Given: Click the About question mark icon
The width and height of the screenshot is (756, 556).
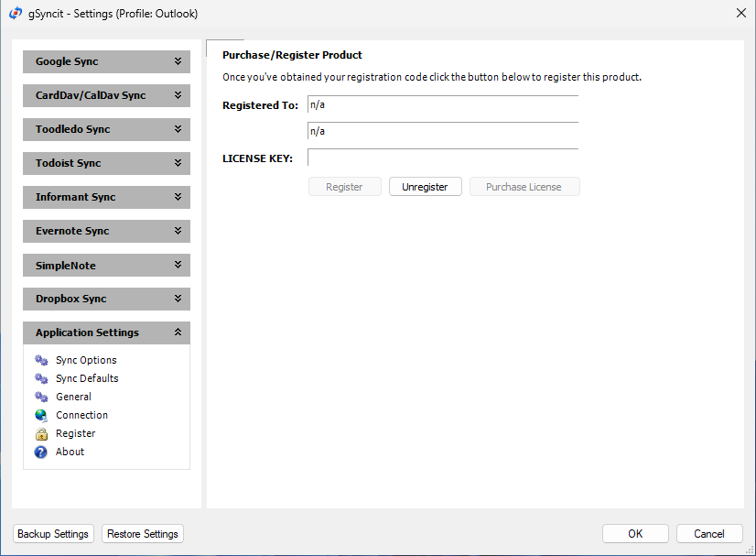Looking at the screenshot, I should pyautogui.click(x=41, y=452).
